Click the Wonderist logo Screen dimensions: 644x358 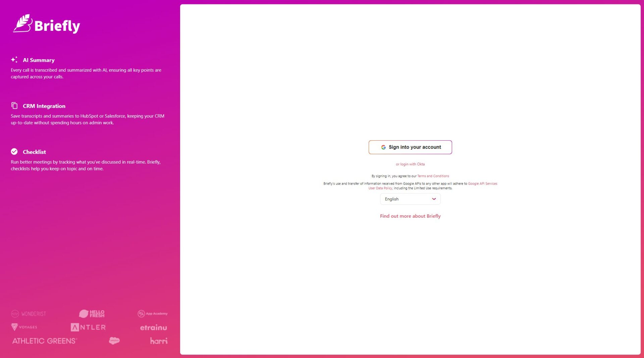(x=29, y=314)
